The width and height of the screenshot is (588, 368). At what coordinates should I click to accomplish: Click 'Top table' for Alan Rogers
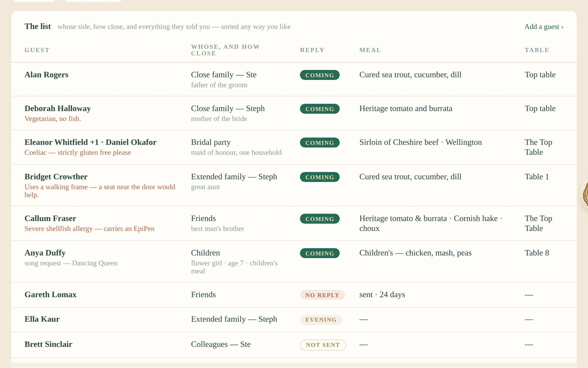[540, 75]
